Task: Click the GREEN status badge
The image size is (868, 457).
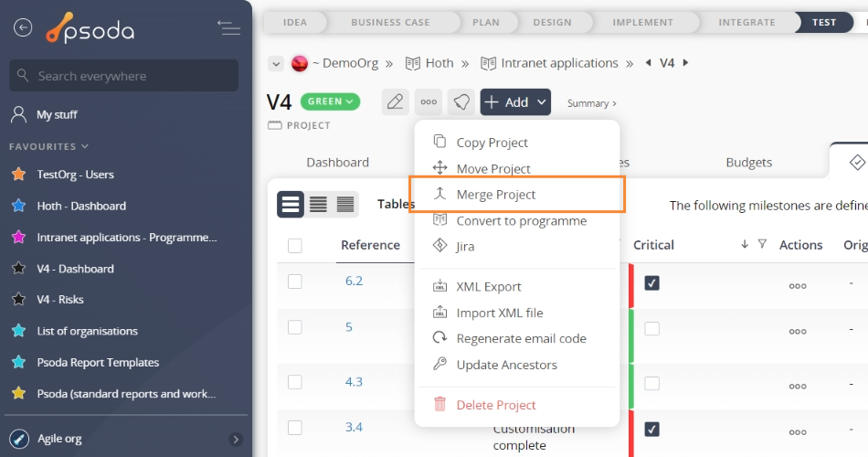Action: [x=329, y=101]
